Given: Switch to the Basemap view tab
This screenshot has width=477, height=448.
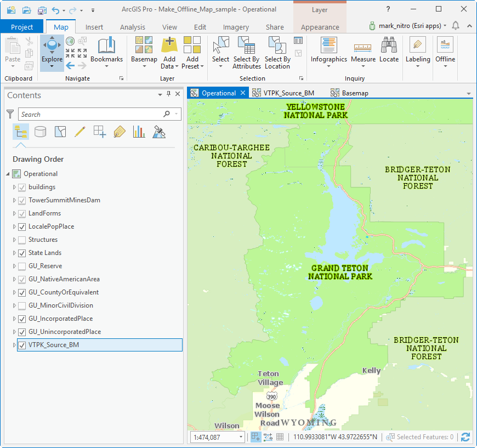Looking at the screenshot, I should tap(349, 93).
